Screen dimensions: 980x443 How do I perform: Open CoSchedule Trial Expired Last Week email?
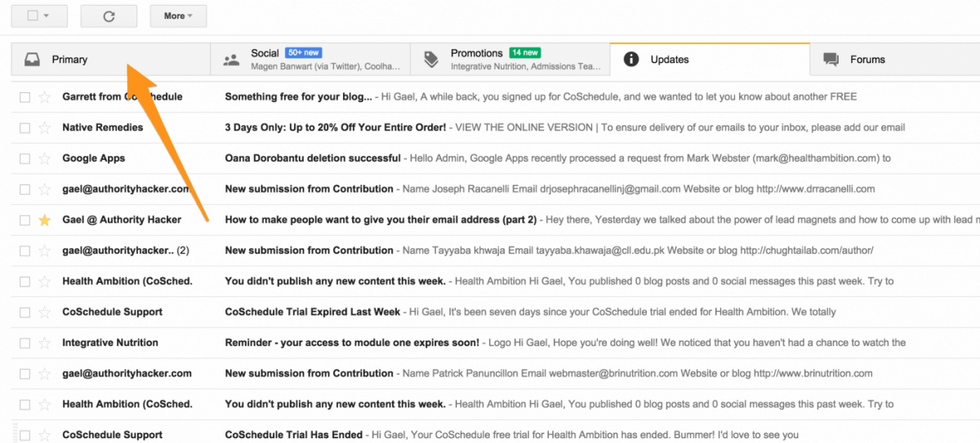pos(313,312)
